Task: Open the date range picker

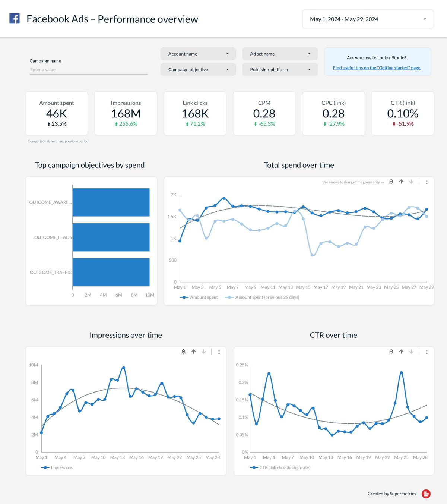Action: [368, 19]
